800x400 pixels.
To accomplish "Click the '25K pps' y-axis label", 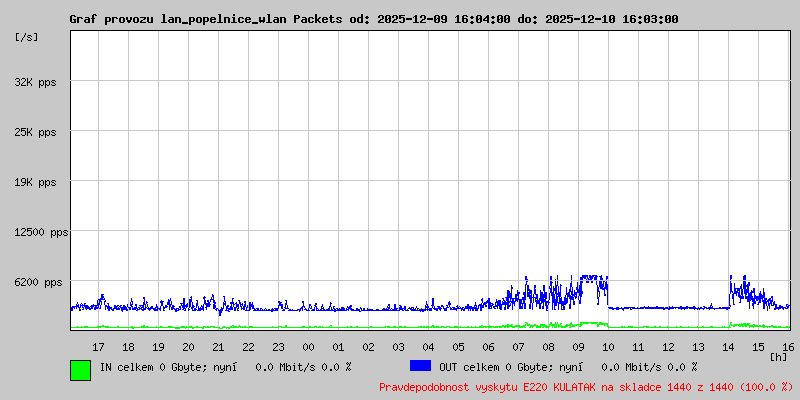I will pyautogui.click(x=36, y=132).
